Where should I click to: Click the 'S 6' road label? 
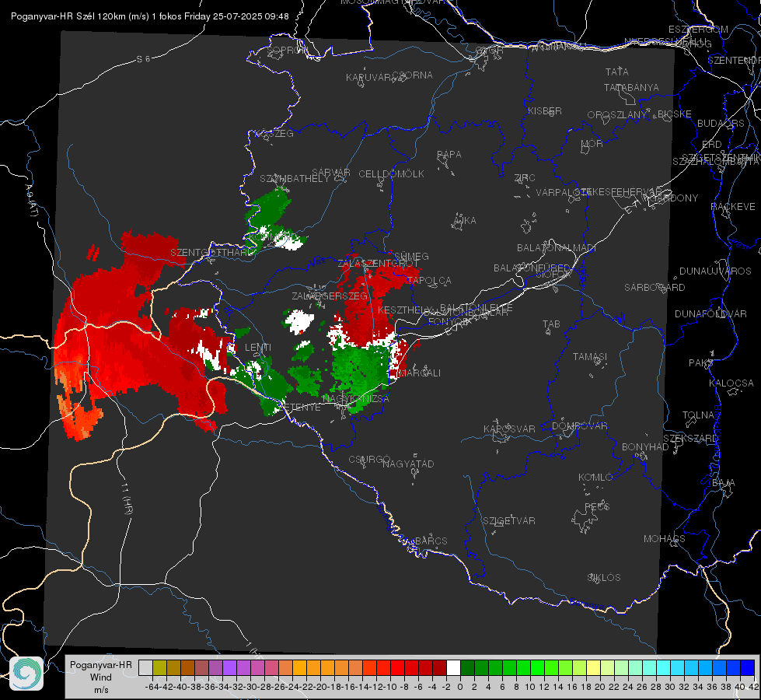(143, 59)
